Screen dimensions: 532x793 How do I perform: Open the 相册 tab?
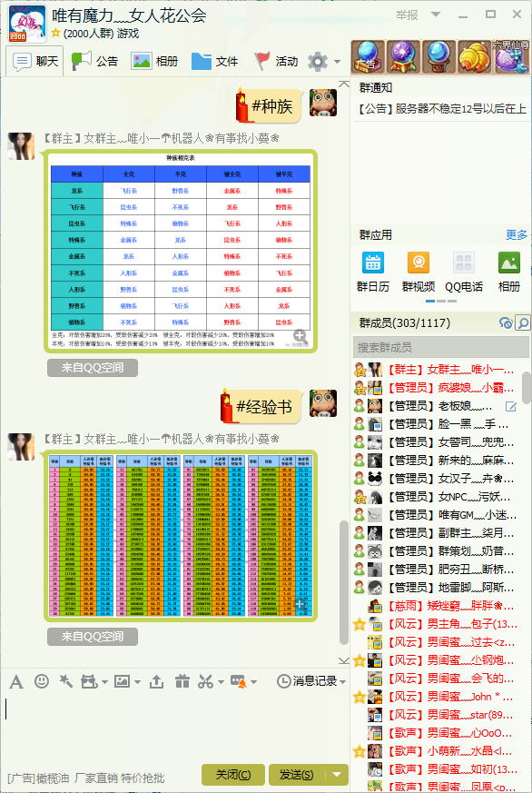[154, 62]
